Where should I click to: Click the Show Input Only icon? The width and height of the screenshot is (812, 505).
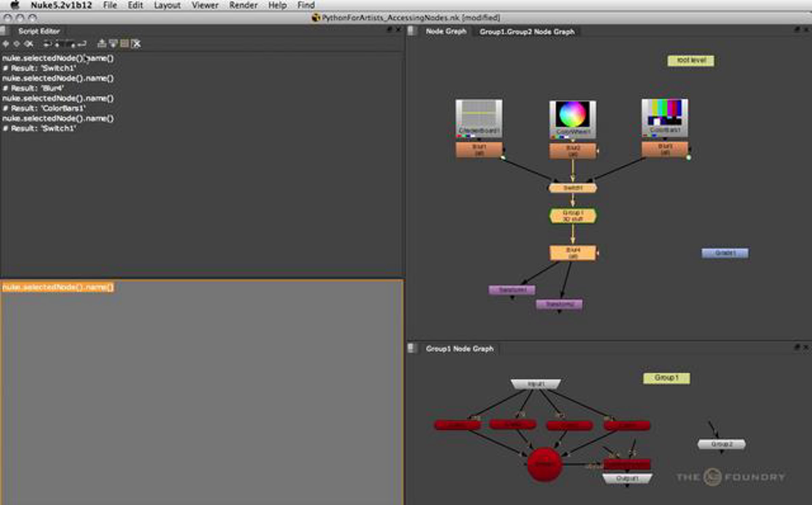pyautogui.click(x=101, y=44)
